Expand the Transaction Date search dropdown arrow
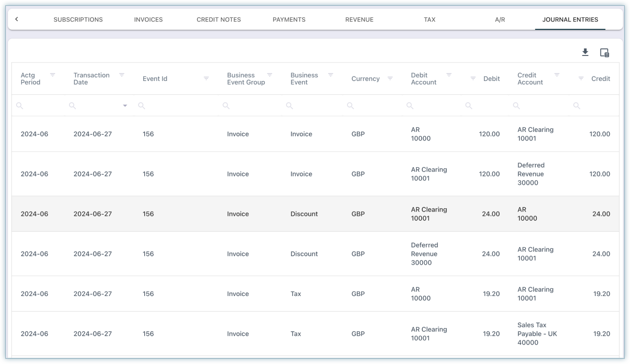The height and width of the screenshot is (364, 630). click(125, 106)
